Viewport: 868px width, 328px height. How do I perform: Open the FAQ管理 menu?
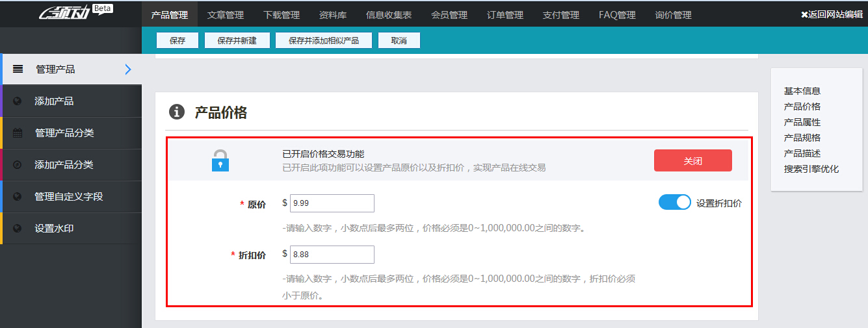coord(617,15)
